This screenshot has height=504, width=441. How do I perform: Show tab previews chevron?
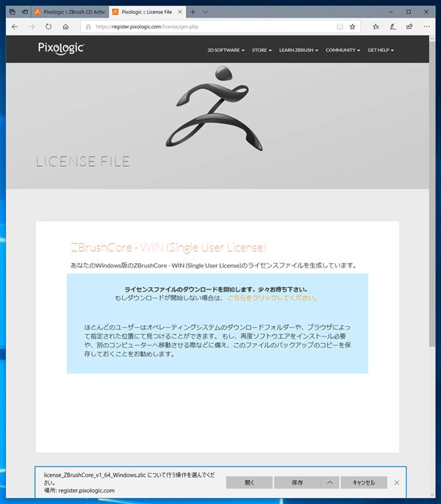click(205, 12)
